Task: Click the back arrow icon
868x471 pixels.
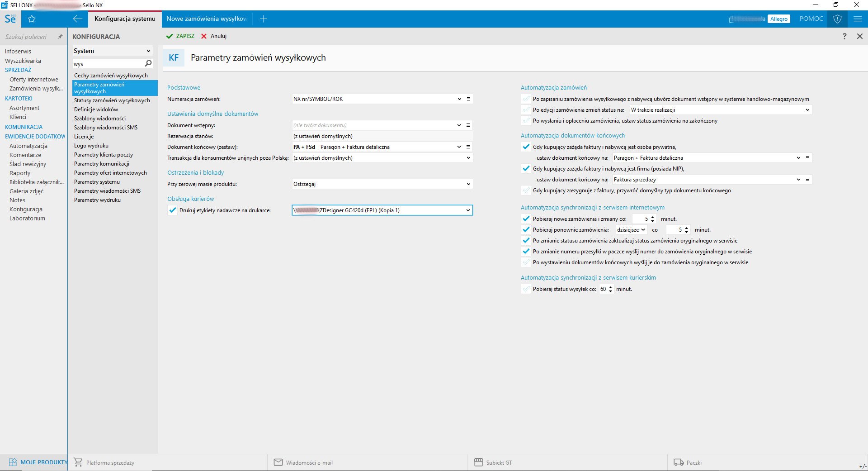Action: pyautogui.click(x=78, y=19)
